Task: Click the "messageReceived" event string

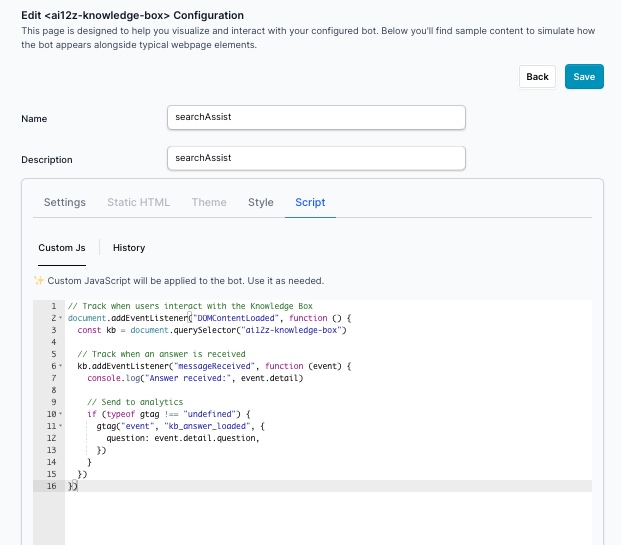Action: pos(214,366)
